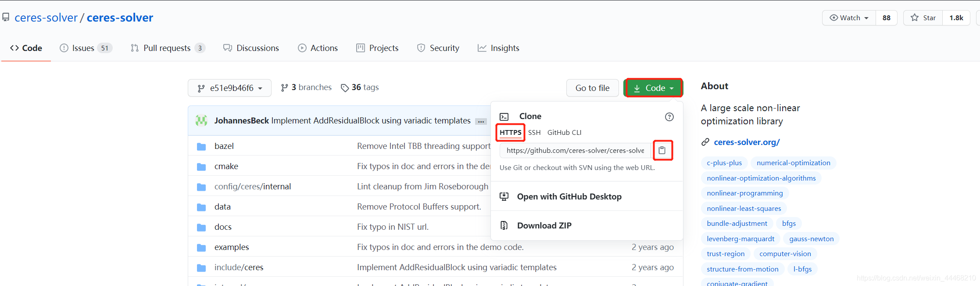The image size is (980, 286).
Task: View the 3 branches link
Action: [x=306, y=87]
